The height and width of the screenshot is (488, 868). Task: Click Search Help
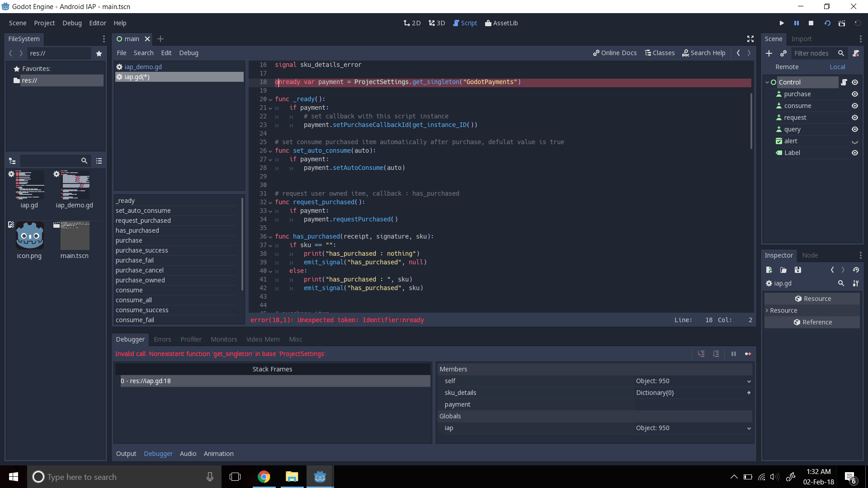[703, 53]
